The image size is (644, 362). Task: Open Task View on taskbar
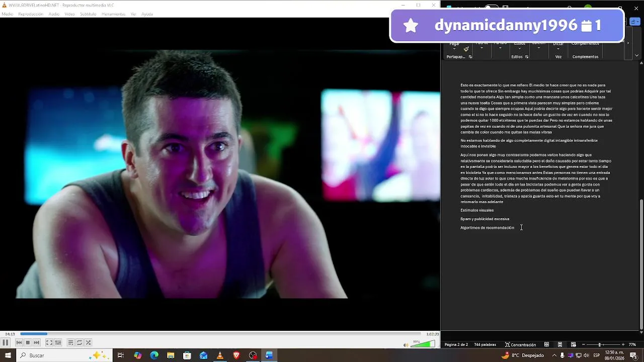pyautogui.click(x=121, y=355)
